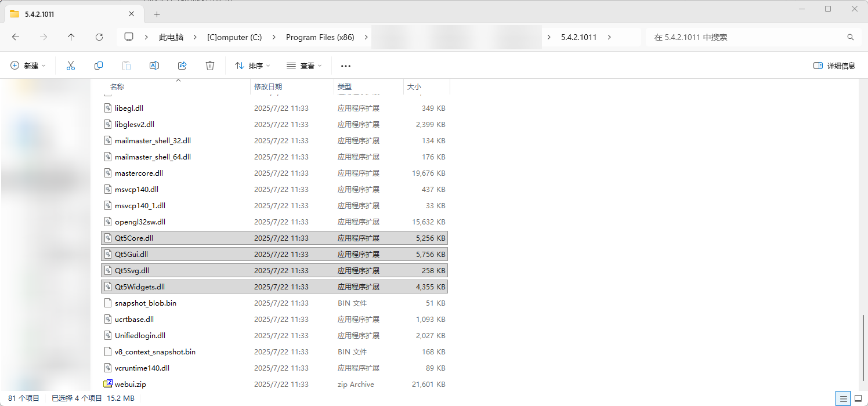Navigate back with the left arrow
868x406 pixels.
(x=16, y=37)
